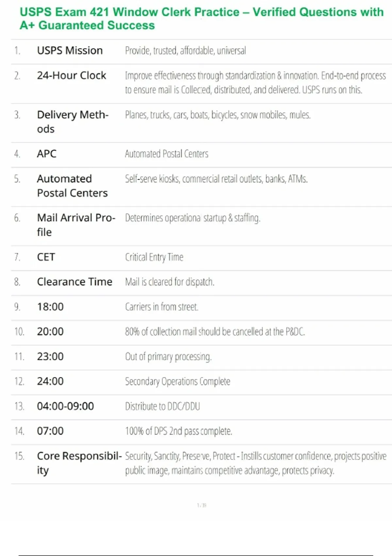Select the "Clearance Time" term
Screen dimensions: 392x556
point(74,282)
